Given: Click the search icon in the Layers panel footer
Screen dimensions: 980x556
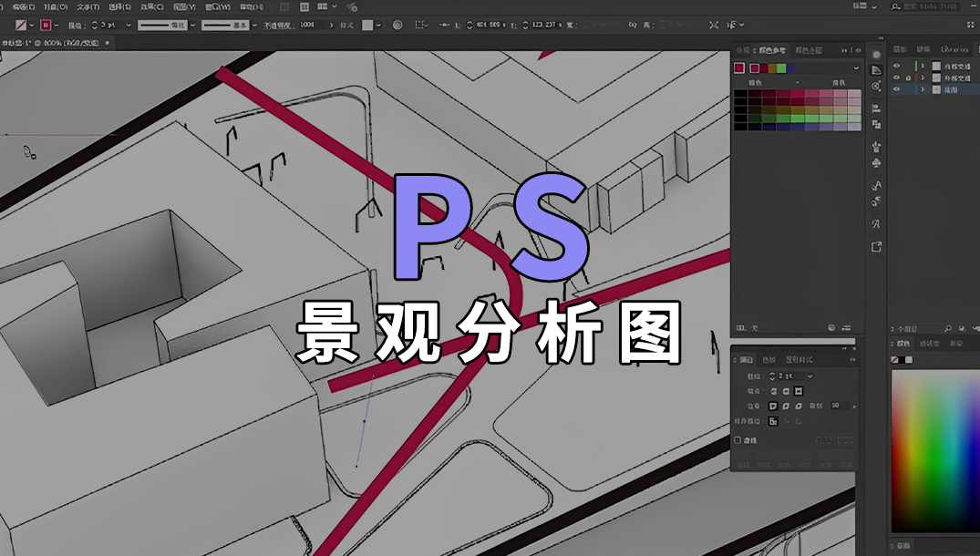Looking at the screenshot, I should 948,328.
